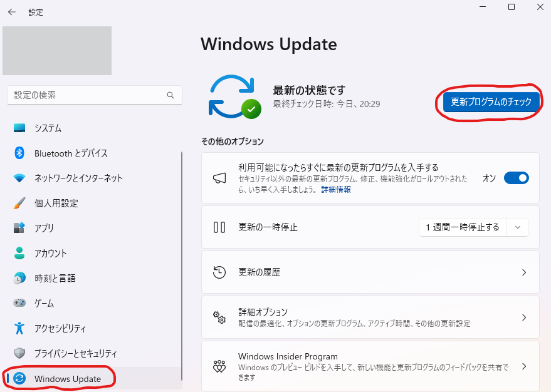Click the gray account profile placeholder
Screen dimensions: 551x392
tap(57, 51)
